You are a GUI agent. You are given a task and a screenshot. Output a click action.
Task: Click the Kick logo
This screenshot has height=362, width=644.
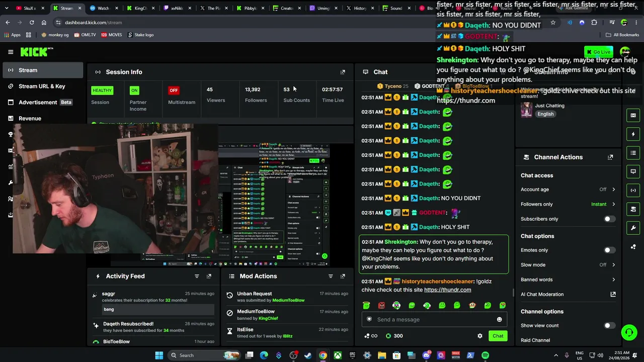pos(37,52)
